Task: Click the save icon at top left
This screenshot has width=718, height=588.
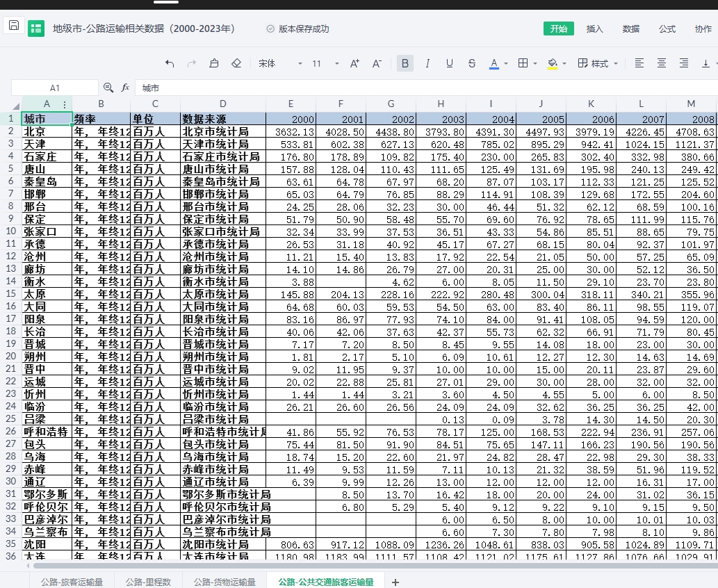Action: [13, 26]
